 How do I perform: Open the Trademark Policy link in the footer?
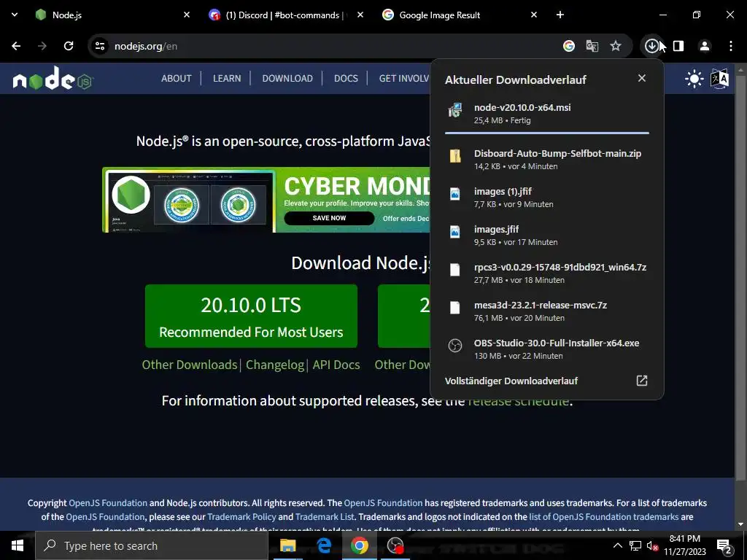(x=241, y=517)
